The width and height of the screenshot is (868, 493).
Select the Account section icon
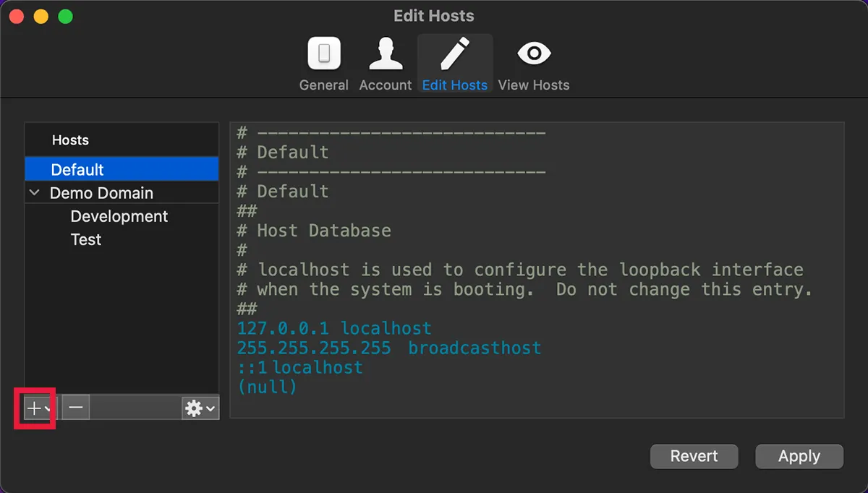385,53
